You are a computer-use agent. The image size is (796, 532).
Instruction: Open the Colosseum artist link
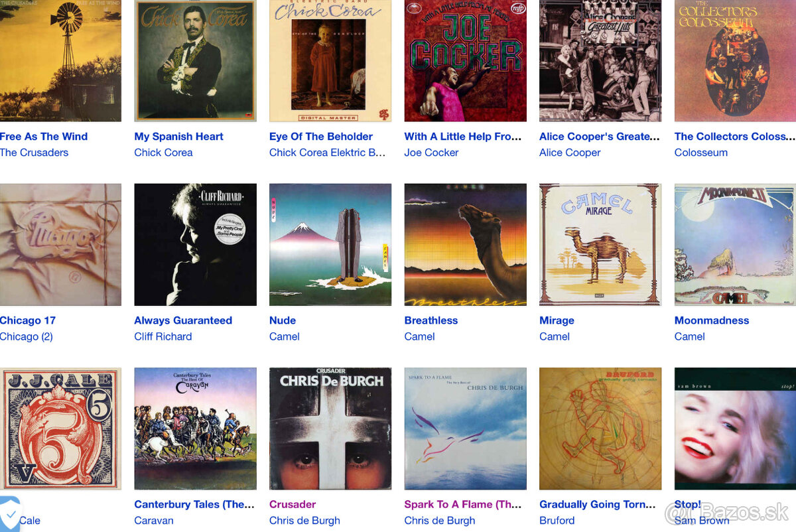pos(701,153)
